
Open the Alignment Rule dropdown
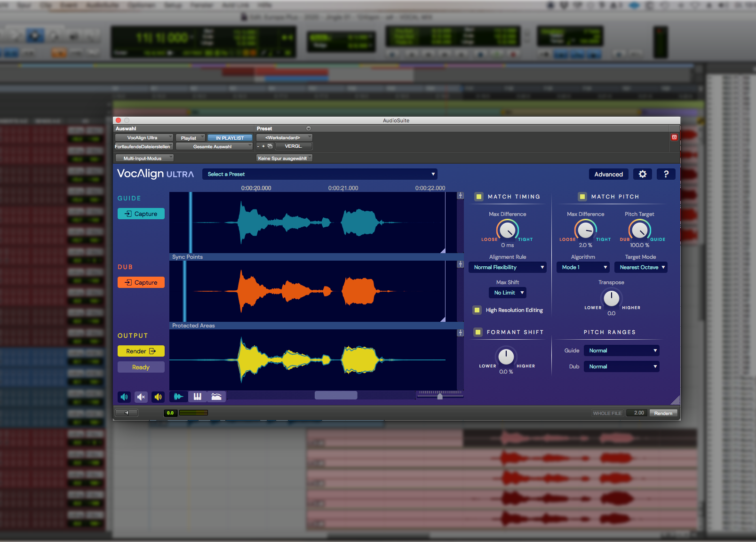507,267
